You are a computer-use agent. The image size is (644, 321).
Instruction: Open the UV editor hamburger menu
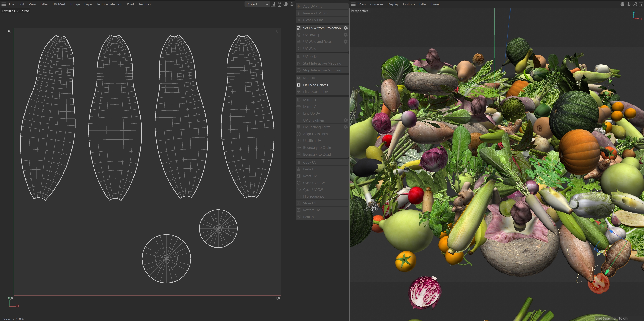(4, 4)
